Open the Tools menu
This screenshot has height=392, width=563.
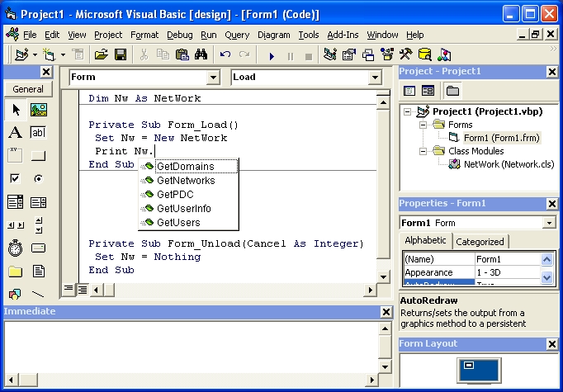tap(309, 35)
